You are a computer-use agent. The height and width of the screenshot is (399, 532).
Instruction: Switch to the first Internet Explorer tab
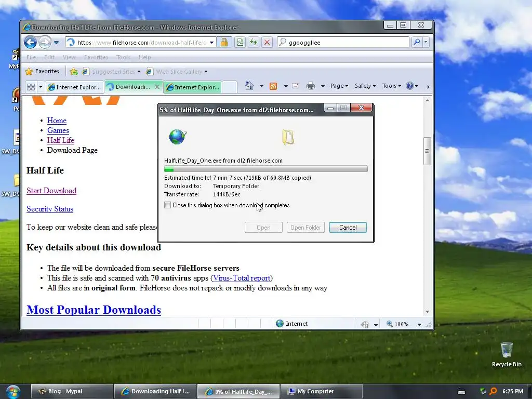pyautogui.click(x=75, y=87)
